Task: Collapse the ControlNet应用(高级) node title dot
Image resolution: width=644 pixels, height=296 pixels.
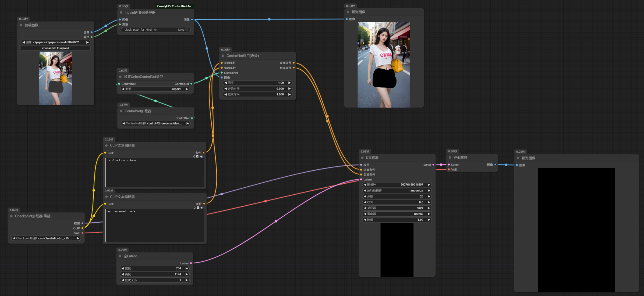Action: pos(223,56)
